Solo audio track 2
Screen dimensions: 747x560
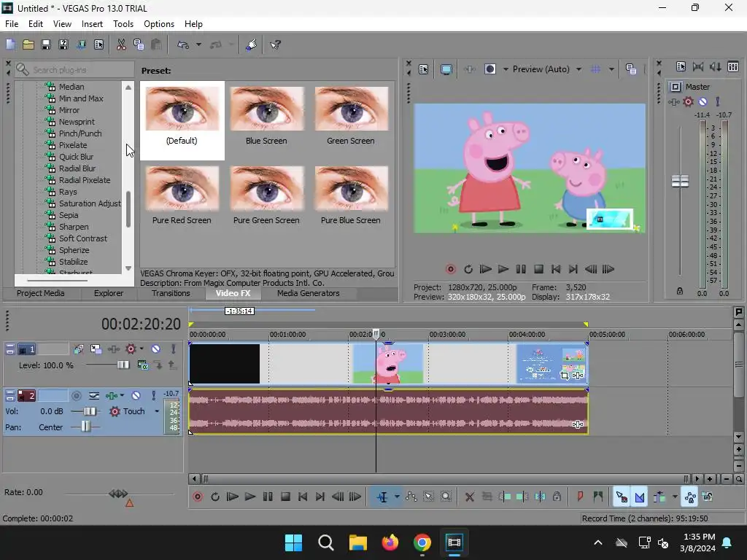click(x=153, y=396)
